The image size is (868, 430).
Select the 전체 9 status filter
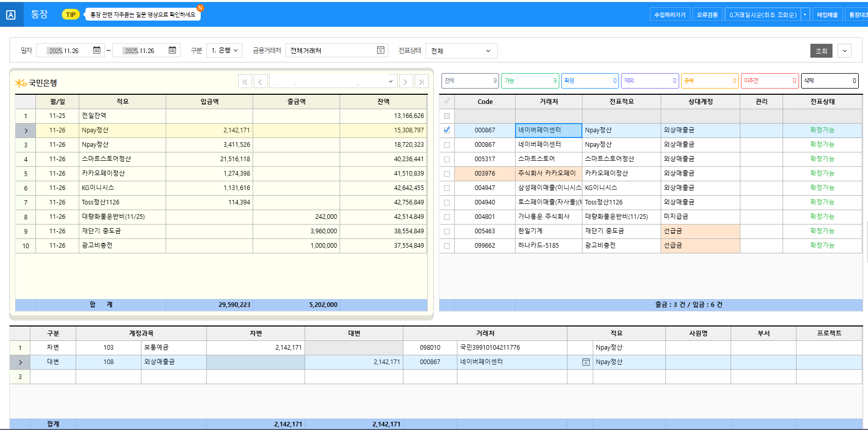470,81
